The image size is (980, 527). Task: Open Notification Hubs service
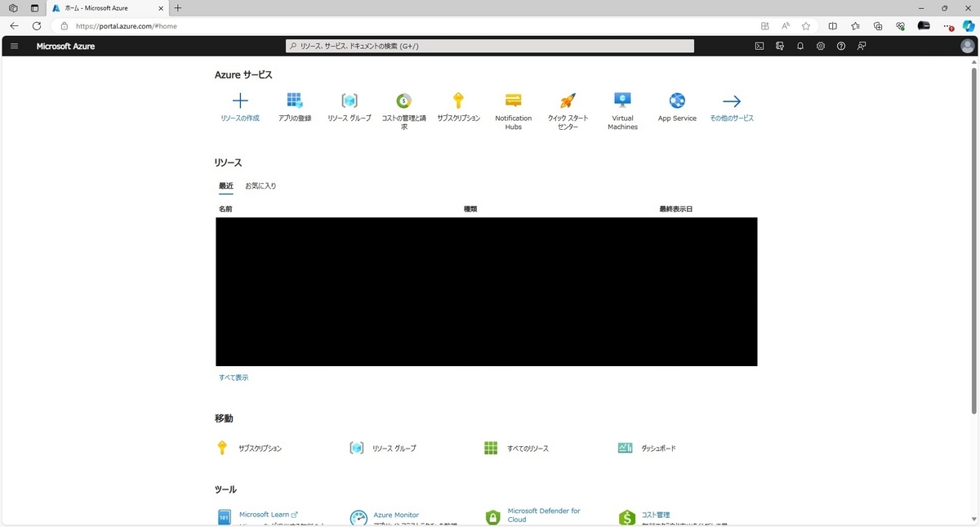(x=513, y=106)
